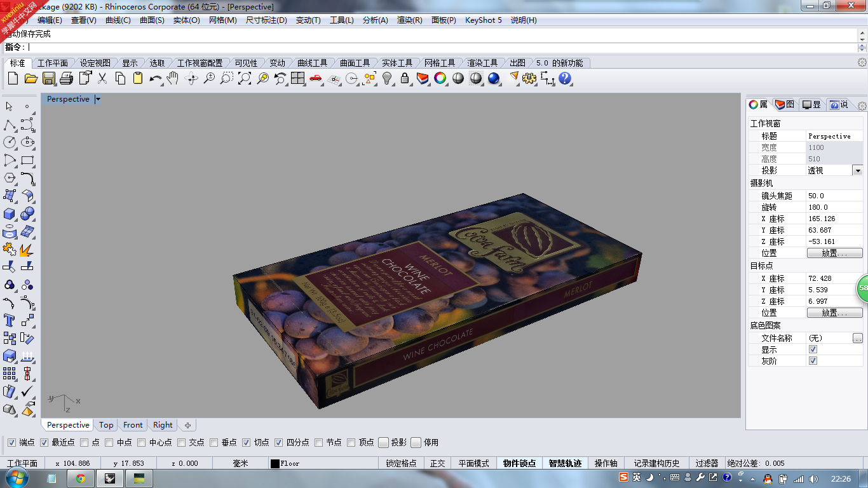Switch to the Front viewport tab

(x=133, y=425)
